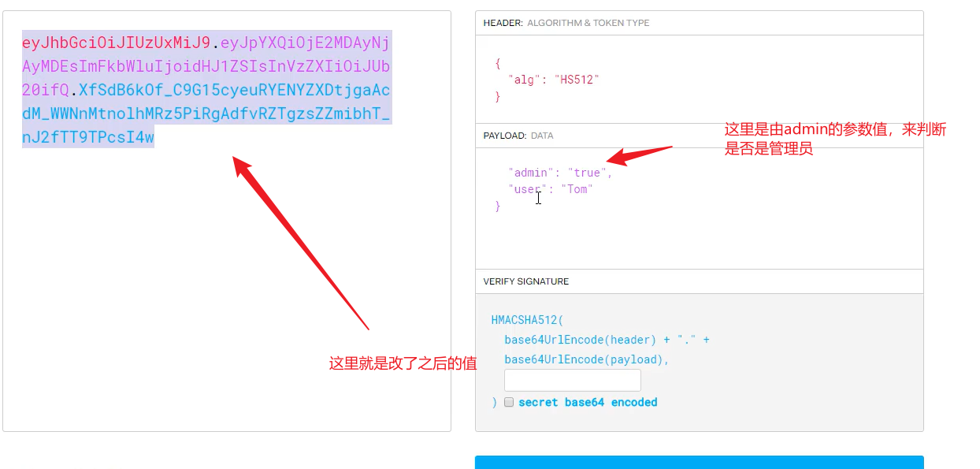Click the blue token signature starting XfSdB6kOf
This screenshot has width=980, height=469.
point(206,114)
